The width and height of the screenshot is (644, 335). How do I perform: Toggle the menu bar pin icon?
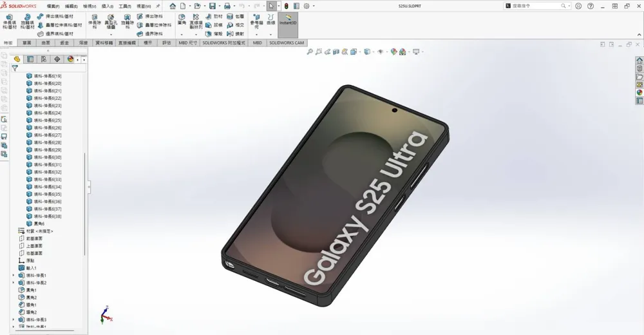tap(158, 6)
